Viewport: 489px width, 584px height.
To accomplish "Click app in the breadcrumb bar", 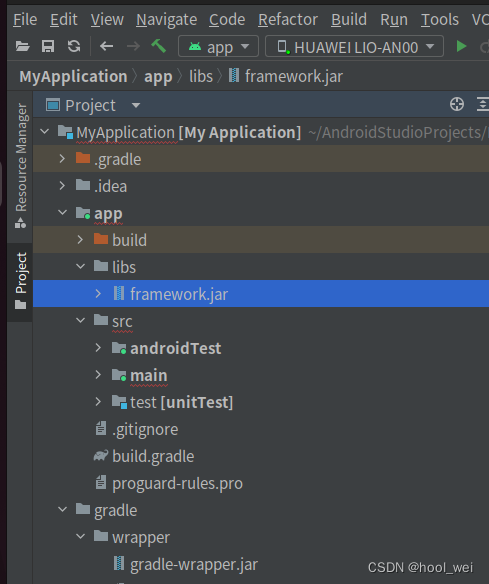I will click(x=158, y=77).
